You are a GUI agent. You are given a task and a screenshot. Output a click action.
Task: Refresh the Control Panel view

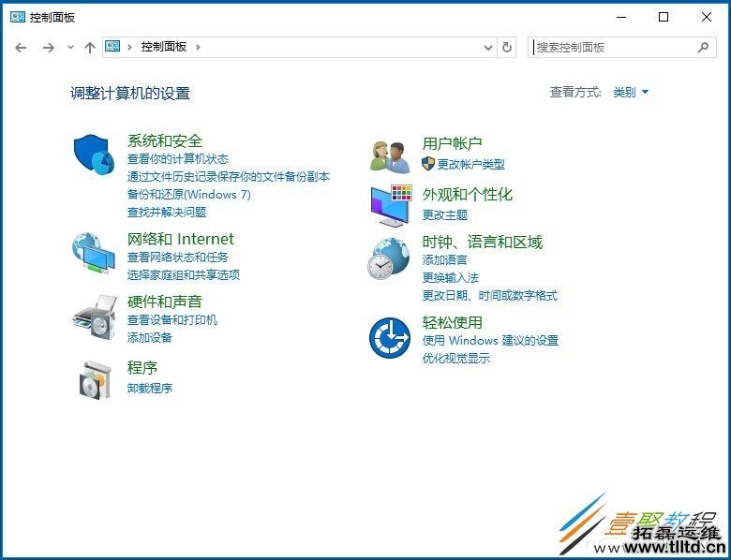click(x=507, y=47)
